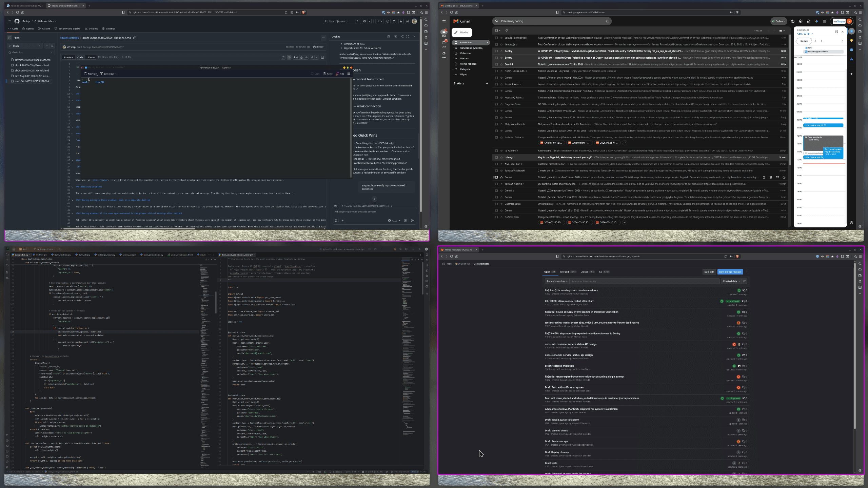Tick the checkbox of Janusz Rozwodowski's email
This screenshot has height=488, width=868.
[x=497, y=38]
